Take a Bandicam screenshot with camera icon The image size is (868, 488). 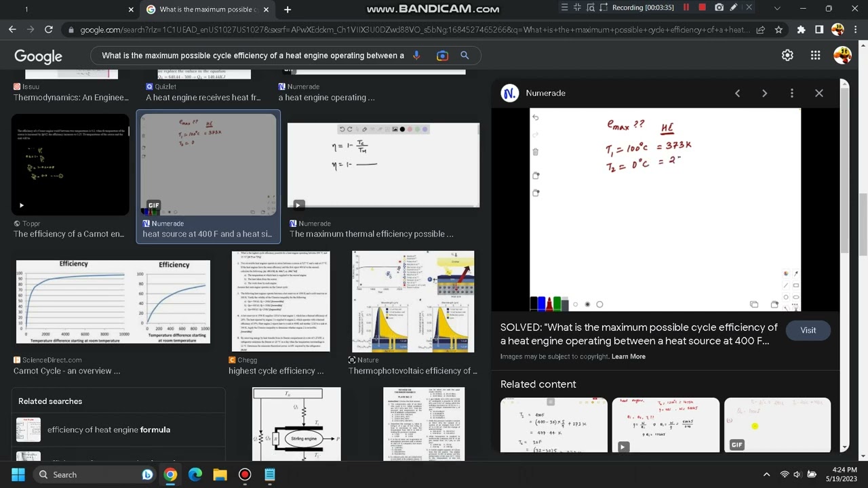click(719, 7)
